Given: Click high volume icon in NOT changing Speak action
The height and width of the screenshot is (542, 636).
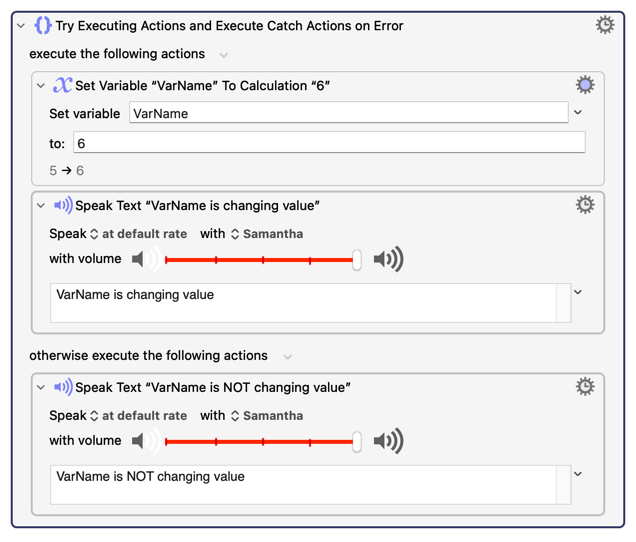Looking at the screenshot, I should pos(389,441).
